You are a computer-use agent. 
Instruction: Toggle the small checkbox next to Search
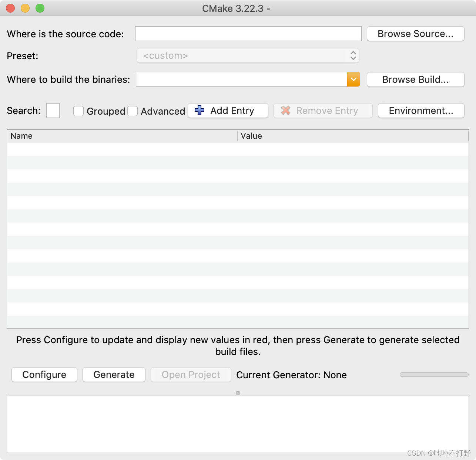coord(53,110)
